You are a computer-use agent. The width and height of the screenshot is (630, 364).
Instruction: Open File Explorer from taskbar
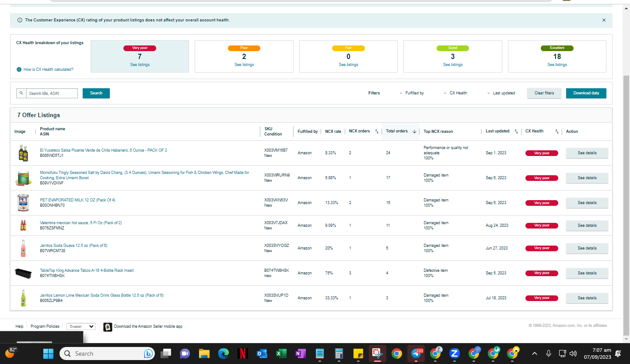click(x=204, y=354)
